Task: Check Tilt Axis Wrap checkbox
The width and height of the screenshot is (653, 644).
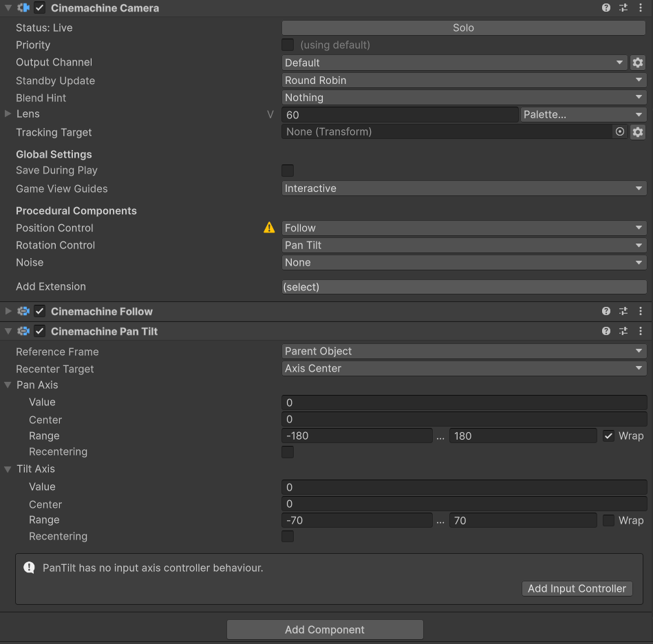Action: [x=608, y=520]
